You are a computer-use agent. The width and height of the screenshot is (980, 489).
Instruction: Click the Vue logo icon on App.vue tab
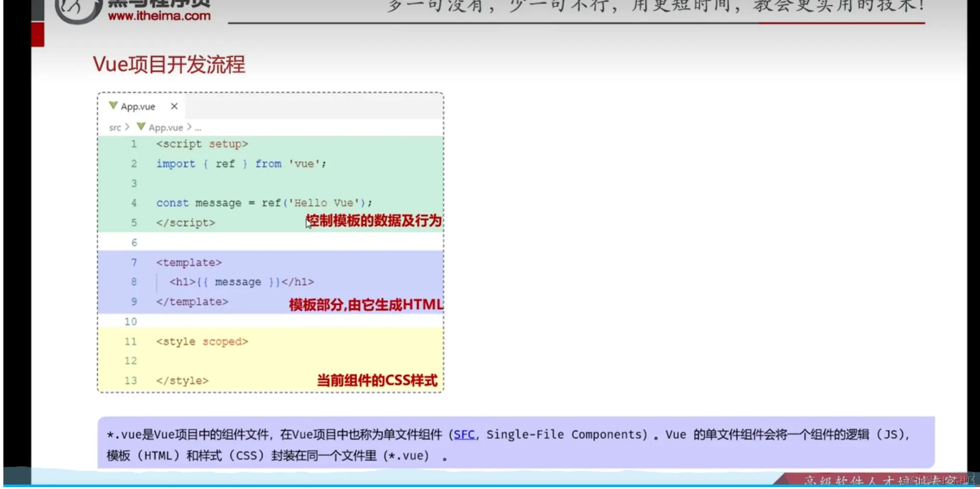113,105
